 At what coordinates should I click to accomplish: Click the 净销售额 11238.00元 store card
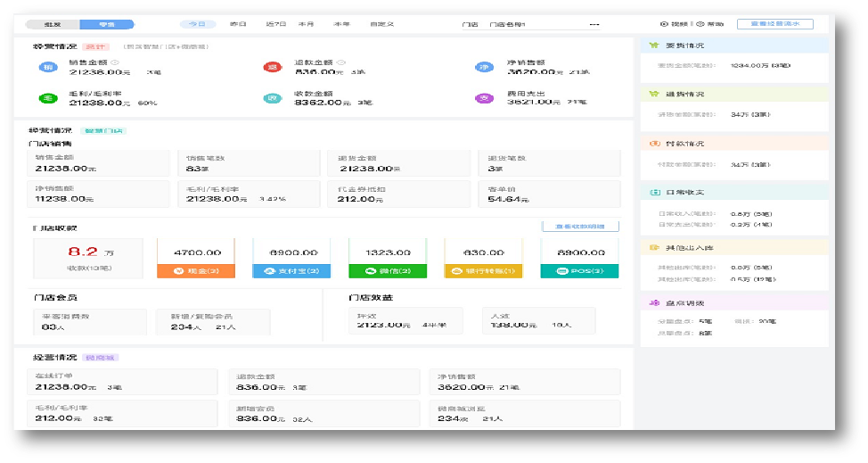[99, 194]
